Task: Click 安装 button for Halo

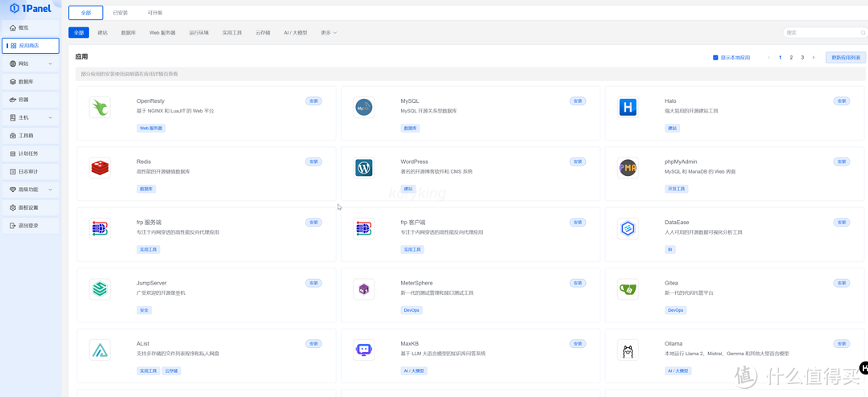Action: [x=842, y=100]
